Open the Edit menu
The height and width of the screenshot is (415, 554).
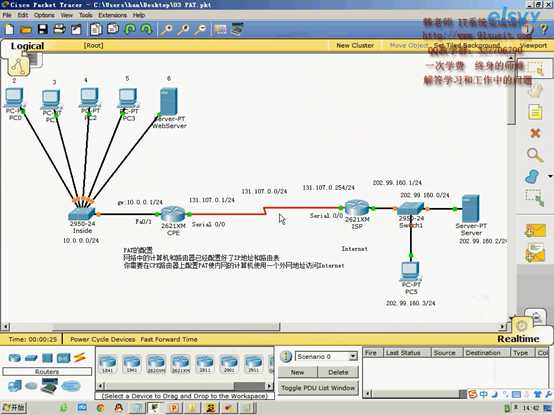pyautogui.click(x=23, y=15)
